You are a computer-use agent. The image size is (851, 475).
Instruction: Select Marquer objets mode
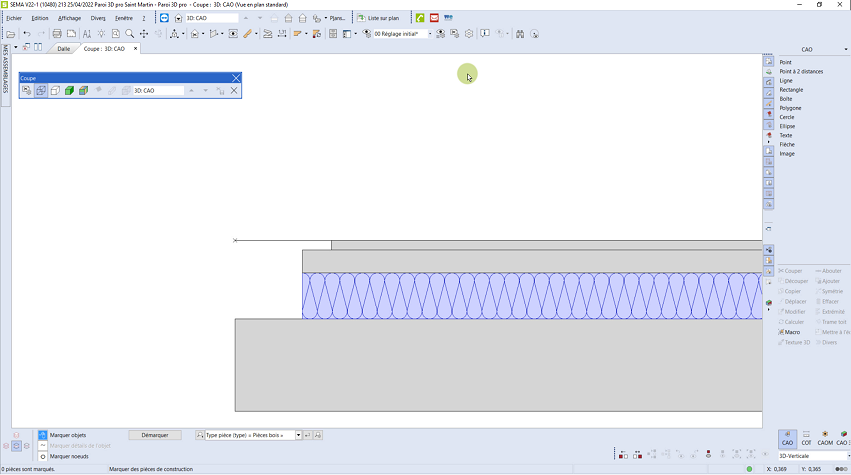pyautogui.click(x=67, y=435)
